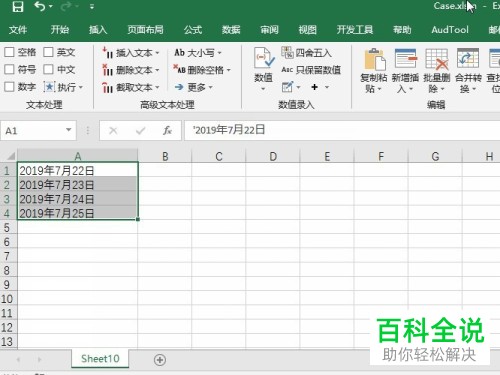
Task: Click the Redo arrow icon
Action: click(67, 6)
